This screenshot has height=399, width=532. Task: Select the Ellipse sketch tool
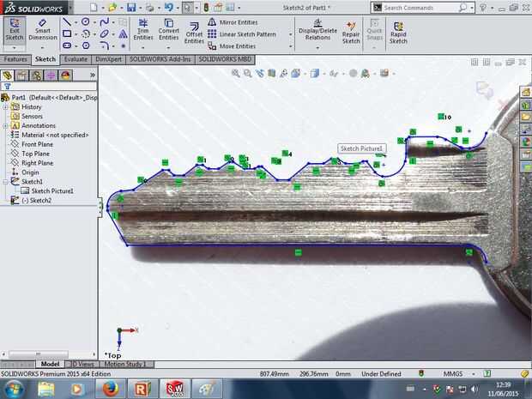click(x=105, y=33)
